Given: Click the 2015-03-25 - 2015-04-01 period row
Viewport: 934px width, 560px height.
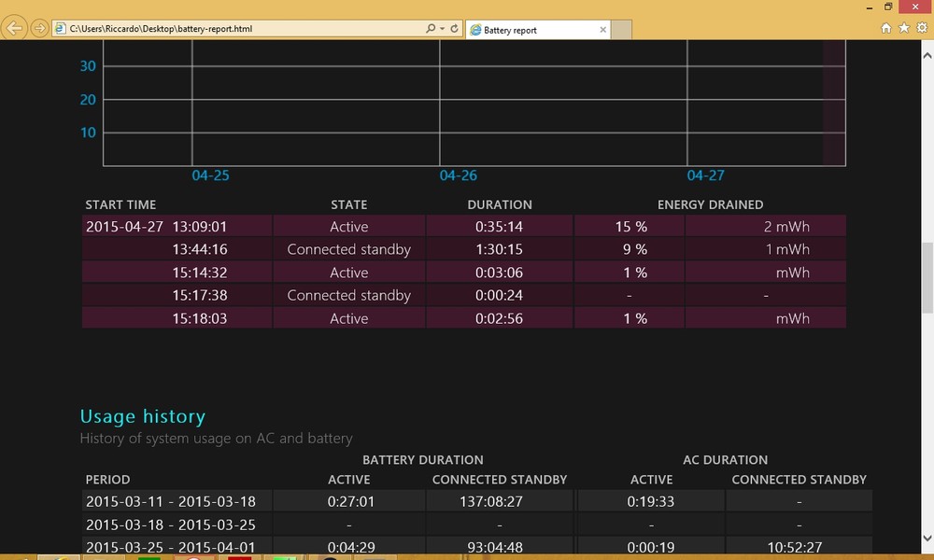Looking at the screenshot, I should tap(177, 547).
